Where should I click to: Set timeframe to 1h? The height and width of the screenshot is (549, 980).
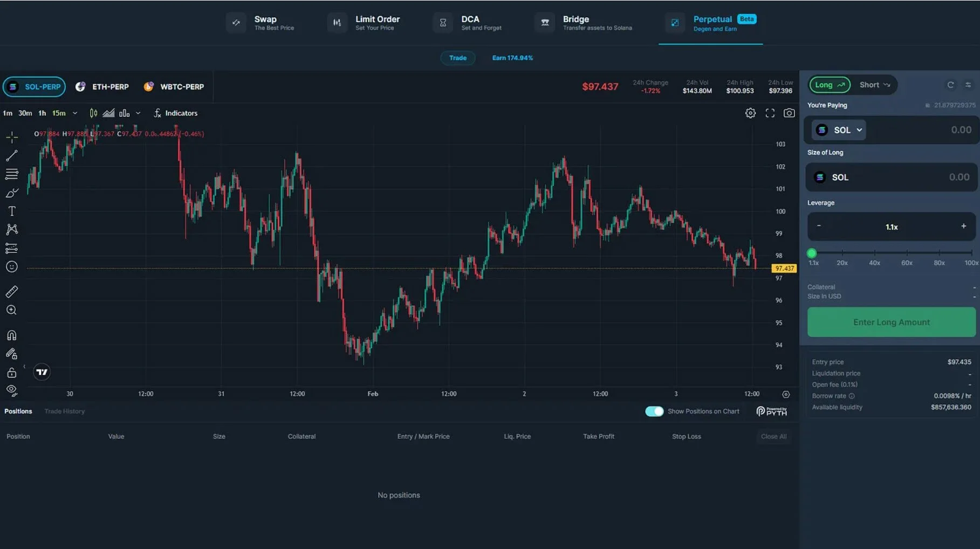(42, 113)
